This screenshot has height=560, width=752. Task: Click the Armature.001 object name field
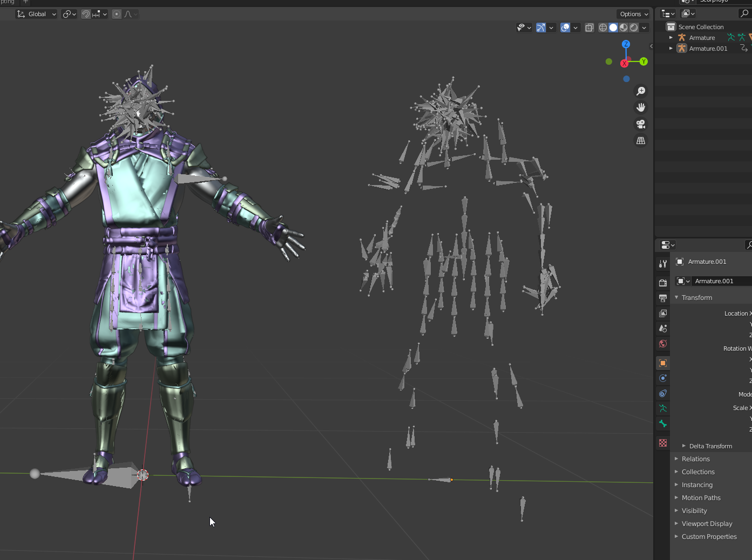pos(722,281)
